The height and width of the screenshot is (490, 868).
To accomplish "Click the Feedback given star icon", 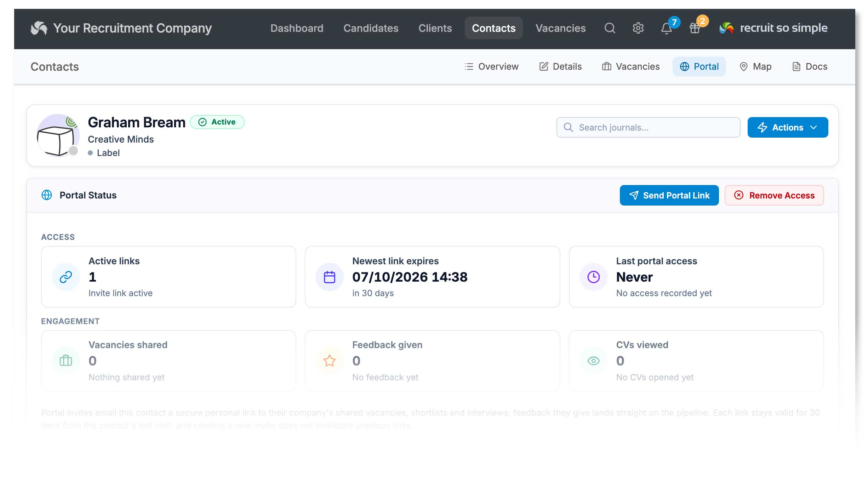I will tap(330, 361).
